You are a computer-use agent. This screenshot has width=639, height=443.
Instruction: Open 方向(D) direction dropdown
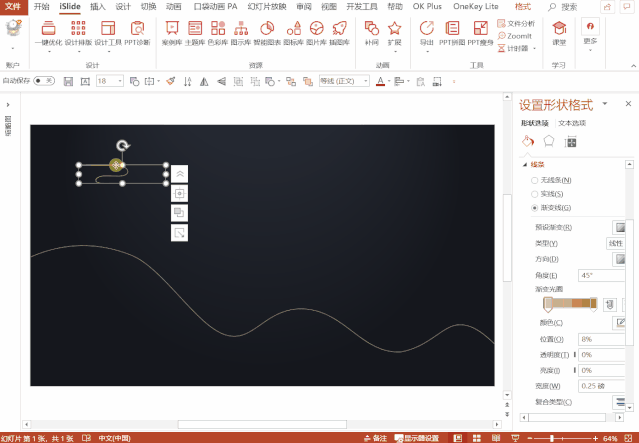tap(619, 259)
